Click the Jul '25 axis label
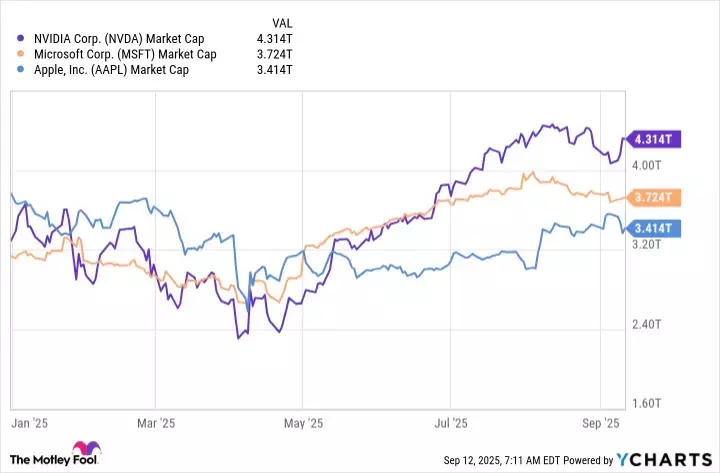Screen dimensions: 720x473 point(452,424)
